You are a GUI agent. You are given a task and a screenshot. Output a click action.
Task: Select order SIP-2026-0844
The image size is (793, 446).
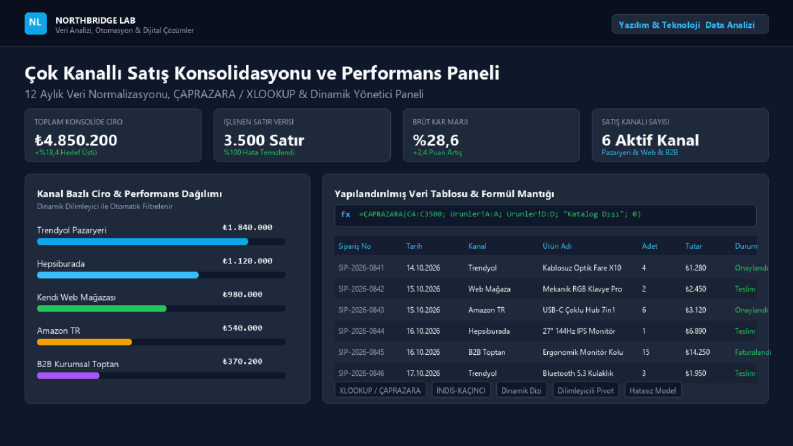click(x=361, y=331)
